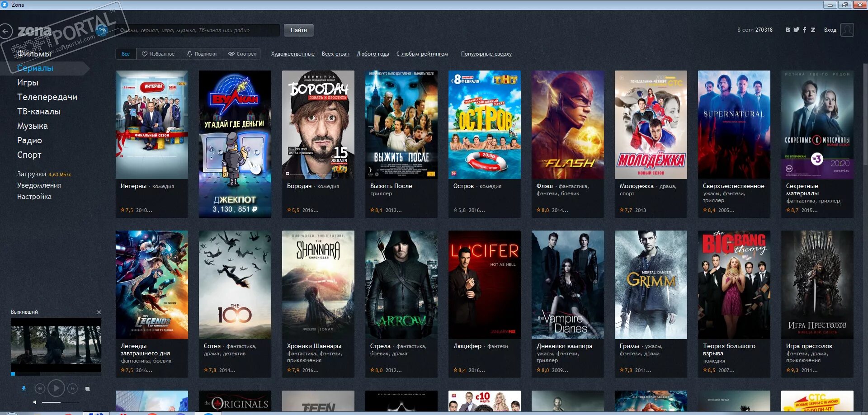
Task: Open the Любого года year dropdown
Action: (373, 54)
